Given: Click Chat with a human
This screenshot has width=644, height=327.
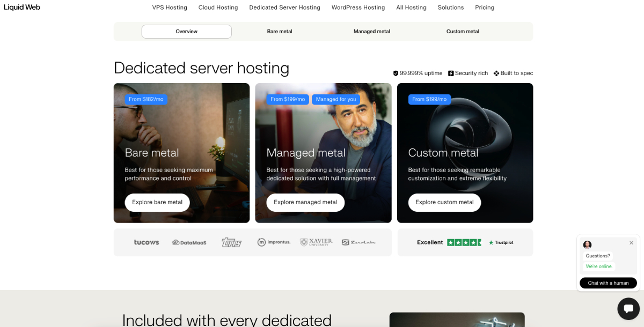Looking at the screenshot, I should pos(608,283).
